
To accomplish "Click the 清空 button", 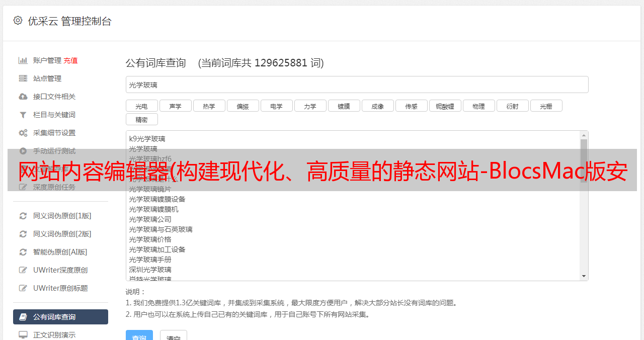I will pyautogui.click(x=173, y=335).
